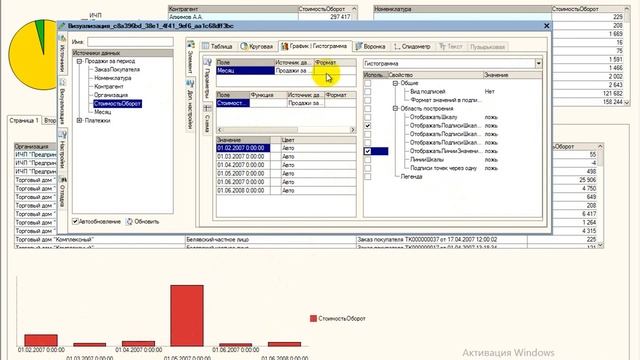Screen dimensions: 640x360
Task: Expand the Платежи tree node
Action: click(x=79, y=120)
